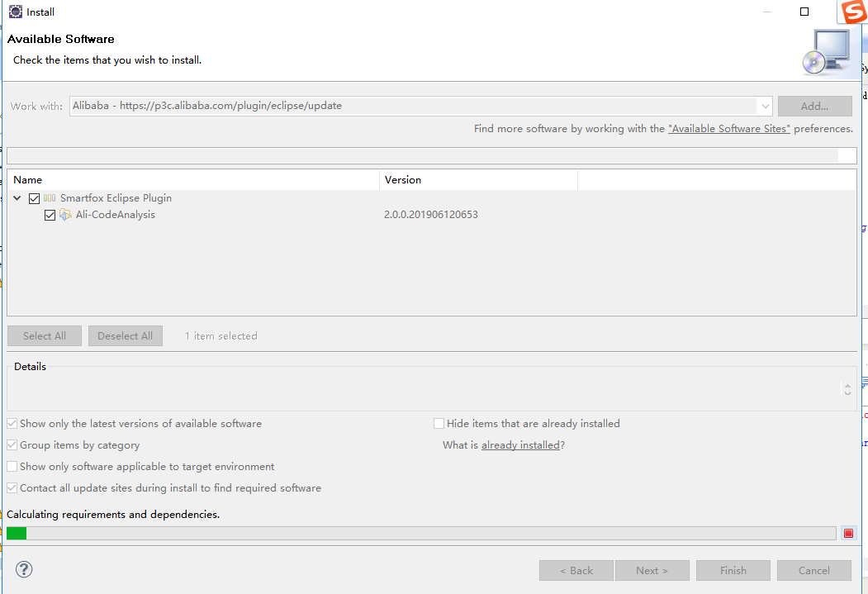Collapse the Smartfox Eclipse Plugin tree node

point(17,198)
